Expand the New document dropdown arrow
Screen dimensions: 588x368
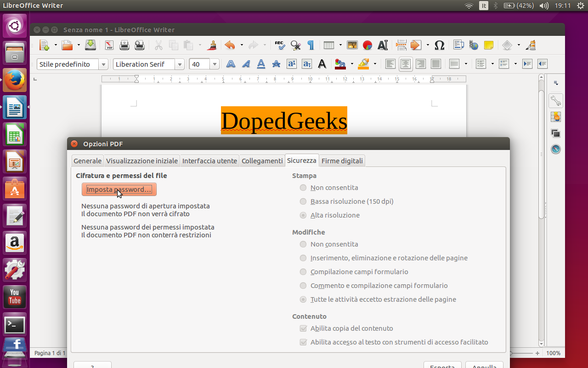56,45
